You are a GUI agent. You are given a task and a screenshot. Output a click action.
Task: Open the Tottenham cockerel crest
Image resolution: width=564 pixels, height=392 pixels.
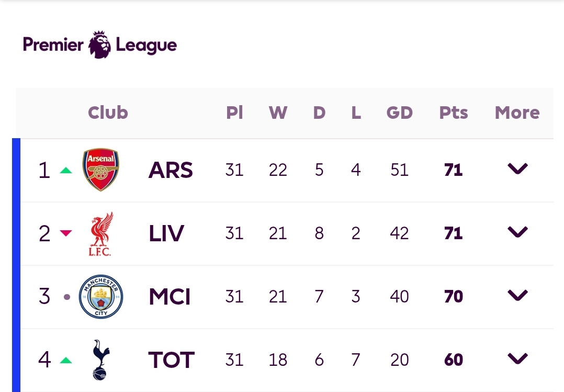(x=101, y=360)
